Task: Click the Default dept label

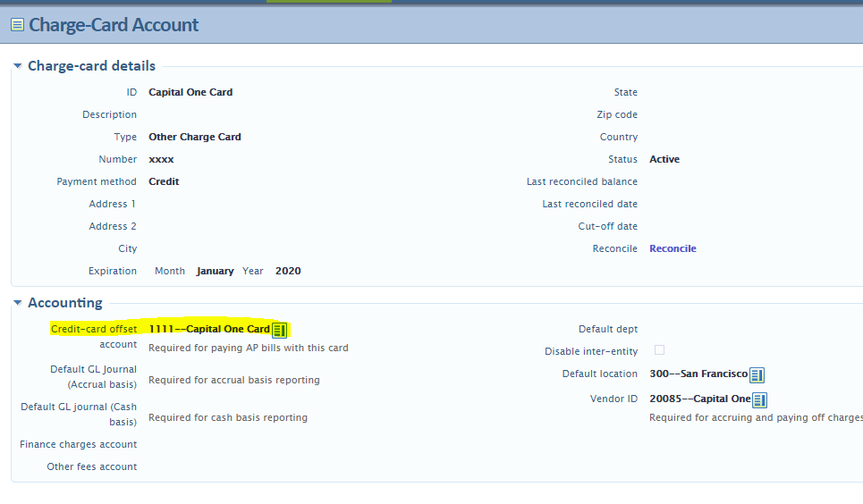Action: [607, 330]
